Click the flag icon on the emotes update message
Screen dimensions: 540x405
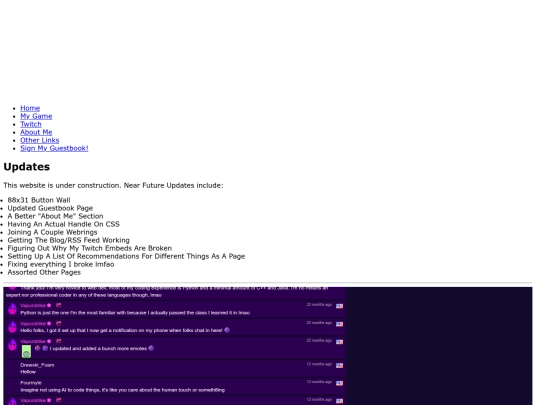[x=340, y=342]
